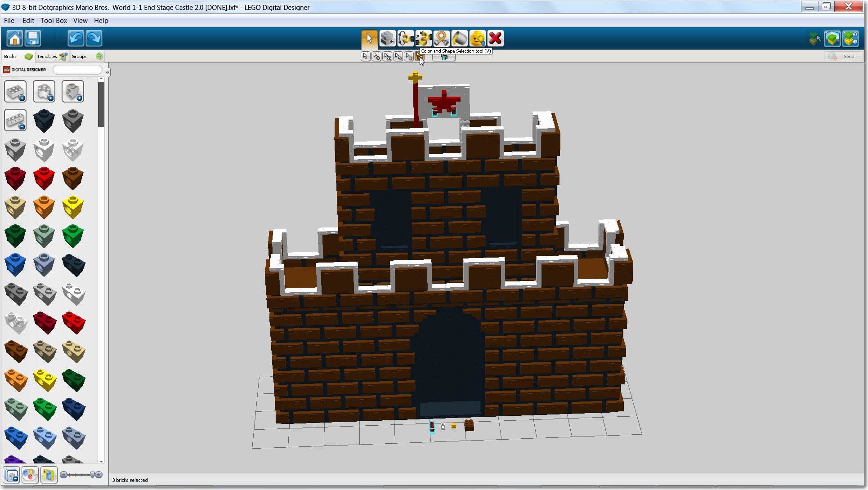
Task: Switch to View mode icon
Action: pyautogui.click(x=832, y=39)
